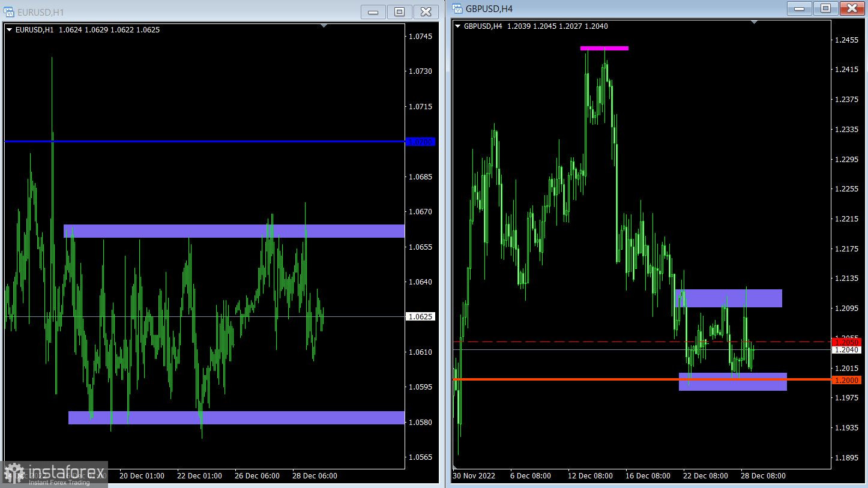The image size is (868, 488).
Task: Click the 1.1895 level on the GBPUSD price scale
Action: [846, 457]
